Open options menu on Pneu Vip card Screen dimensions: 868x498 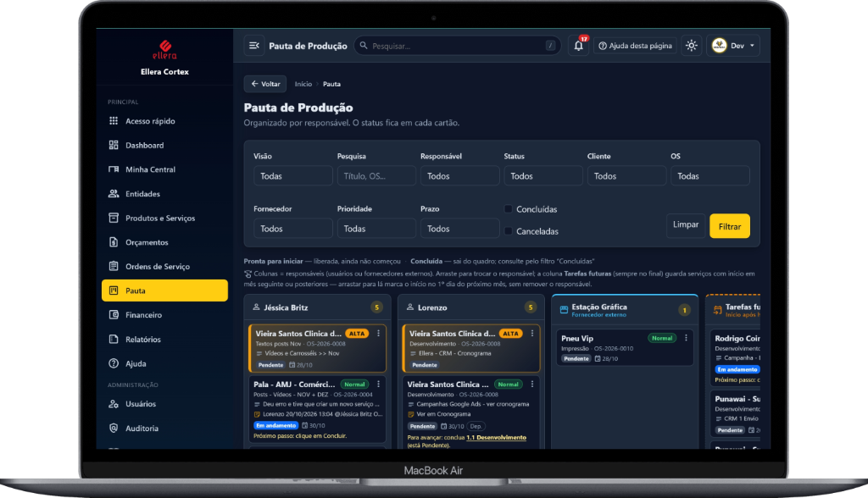pos(686,338)
